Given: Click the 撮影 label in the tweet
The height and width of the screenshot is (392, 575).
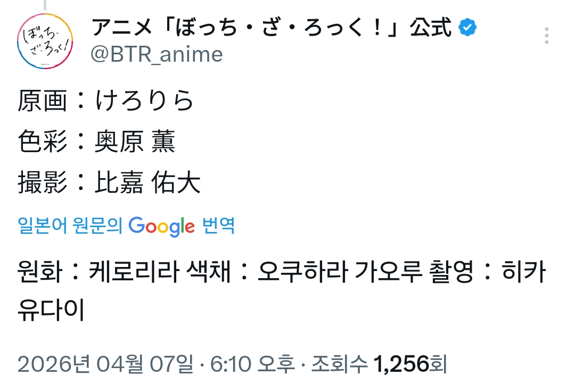Looking at the screenshot, I should tap(42, 184).
